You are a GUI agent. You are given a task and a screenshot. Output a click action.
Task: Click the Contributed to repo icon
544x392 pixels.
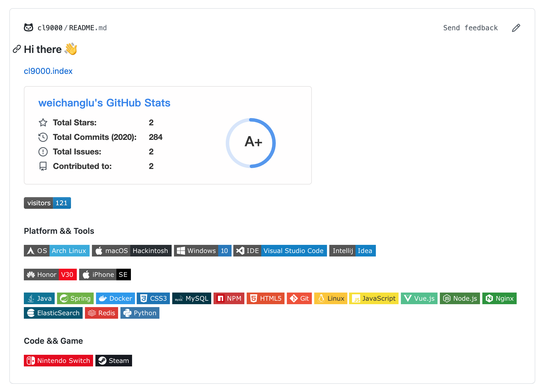(x=43, y=166)
